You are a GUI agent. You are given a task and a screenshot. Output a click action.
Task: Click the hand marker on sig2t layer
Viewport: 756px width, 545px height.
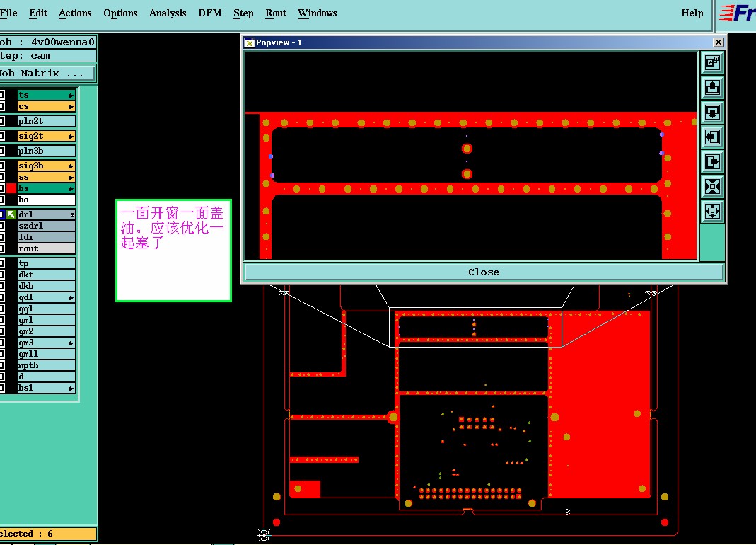pos(71,137)
